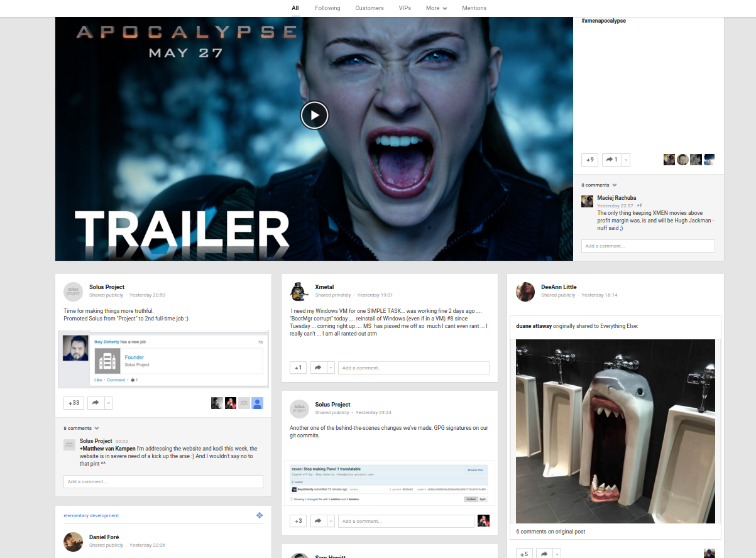Open the elementary development community link

91,515
